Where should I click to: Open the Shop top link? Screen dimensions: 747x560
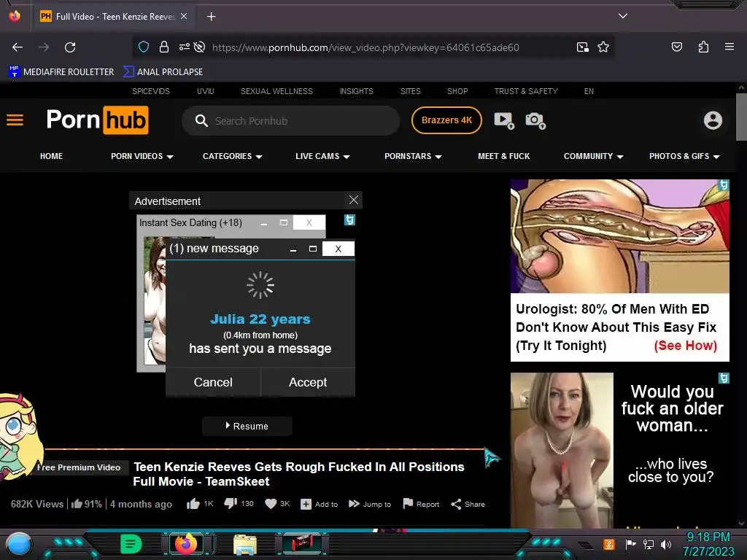pos(457,91)
